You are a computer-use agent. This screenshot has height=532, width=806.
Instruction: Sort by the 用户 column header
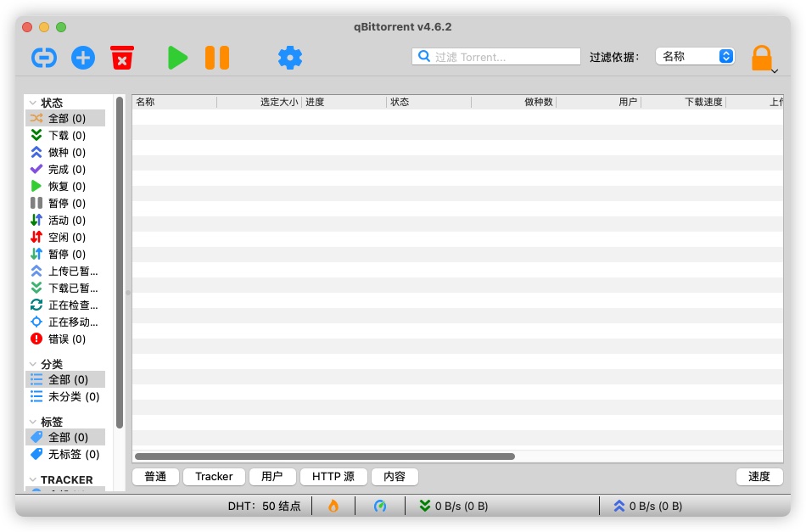598,102
